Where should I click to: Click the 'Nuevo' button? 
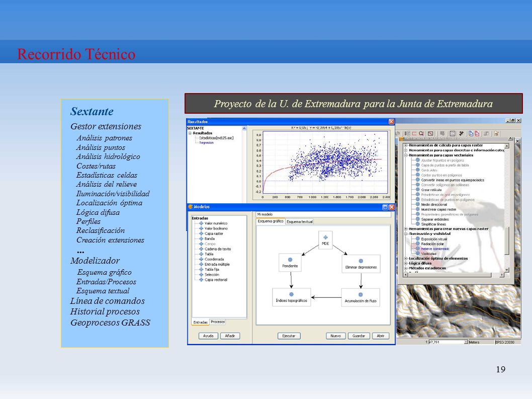tap(336, 336)
